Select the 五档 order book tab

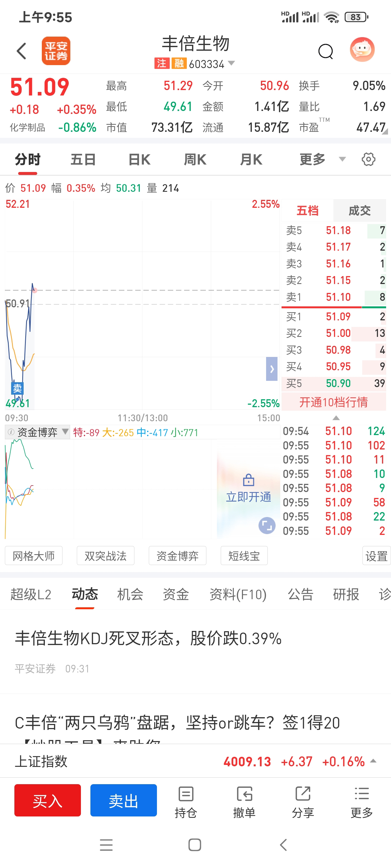pyautogui.click(x=307, y=210)
